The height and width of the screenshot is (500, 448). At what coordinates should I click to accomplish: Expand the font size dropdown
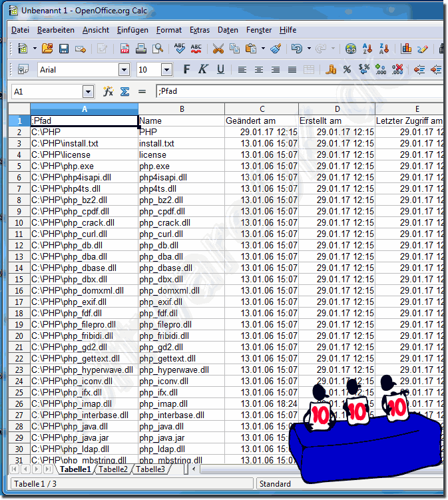pyautogui.click(x=166, y=69)
